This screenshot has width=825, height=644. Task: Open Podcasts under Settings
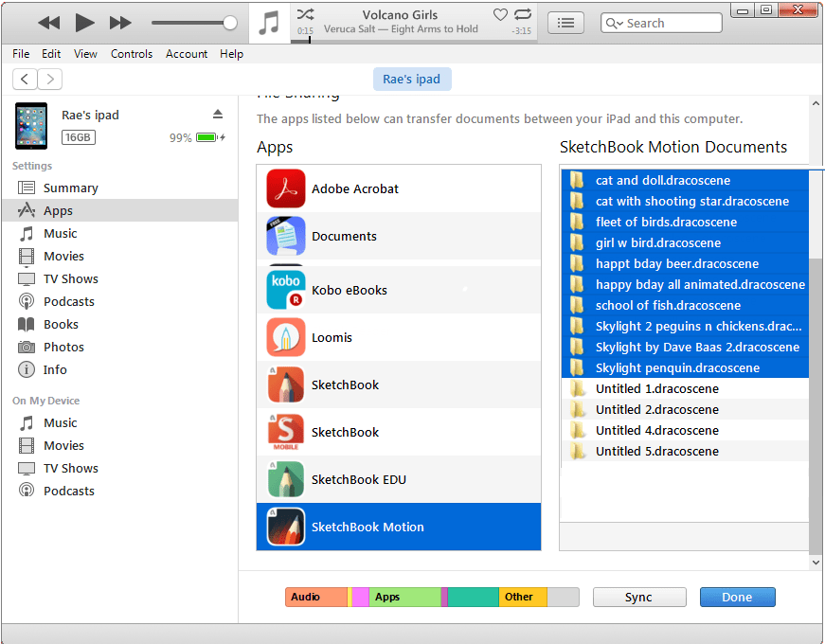pos(120,301)
